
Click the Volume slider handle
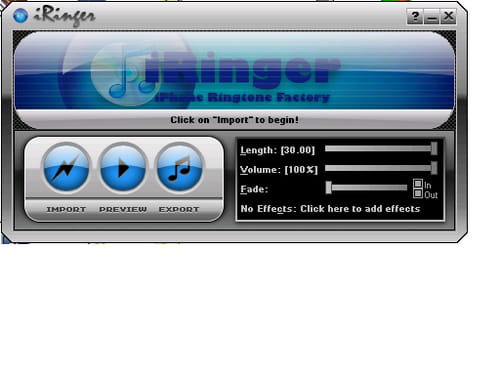click(x=434, y=168)
